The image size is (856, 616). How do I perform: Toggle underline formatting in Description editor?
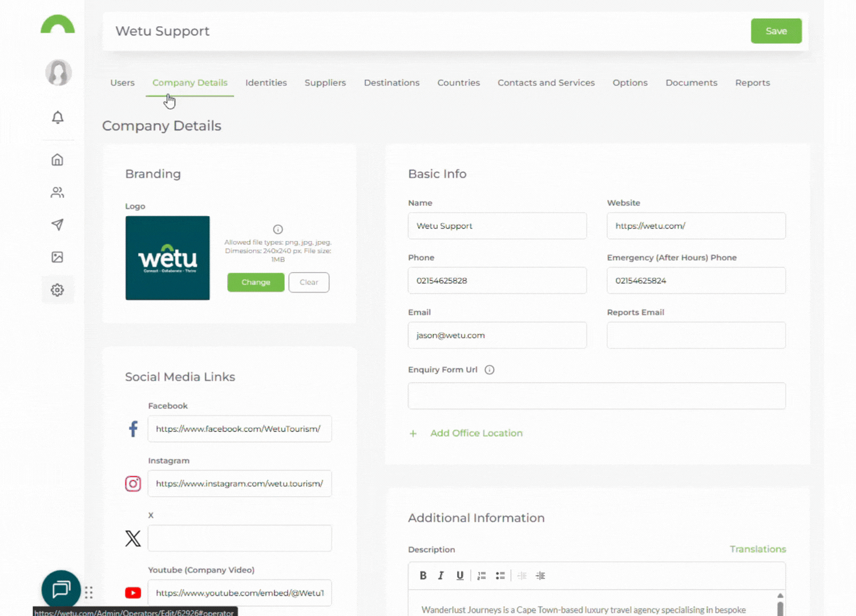459,576
